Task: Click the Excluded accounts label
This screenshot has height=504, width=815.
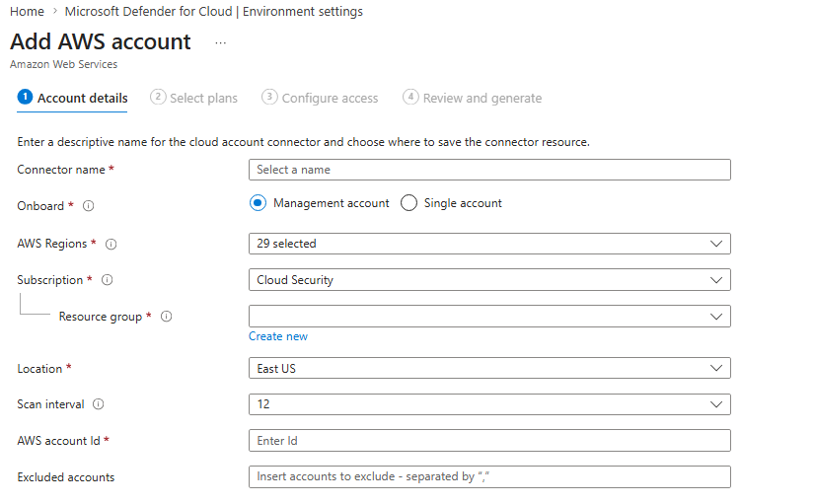Action: (x=66, y=477)
